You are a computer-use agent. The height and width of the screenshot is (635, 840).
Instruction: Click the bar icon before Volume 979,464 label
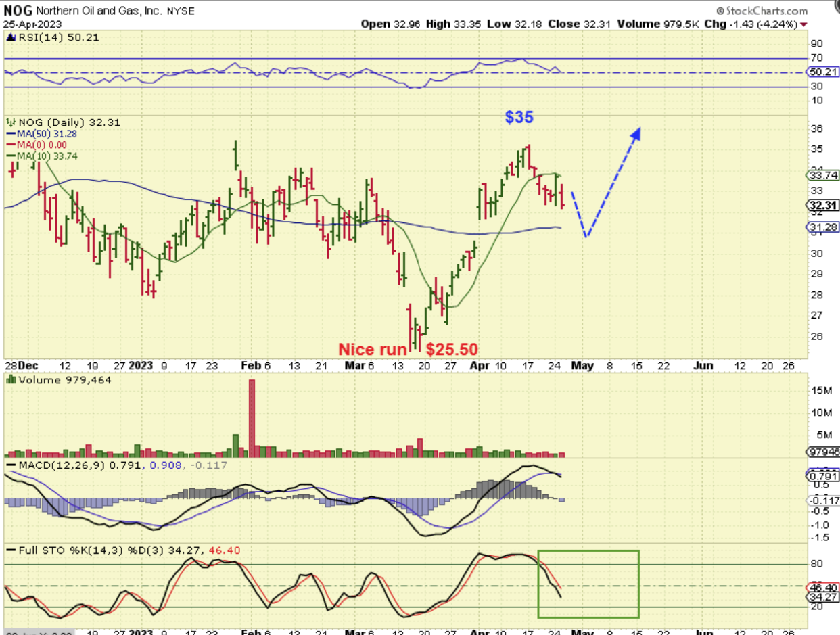click(10, 380)
